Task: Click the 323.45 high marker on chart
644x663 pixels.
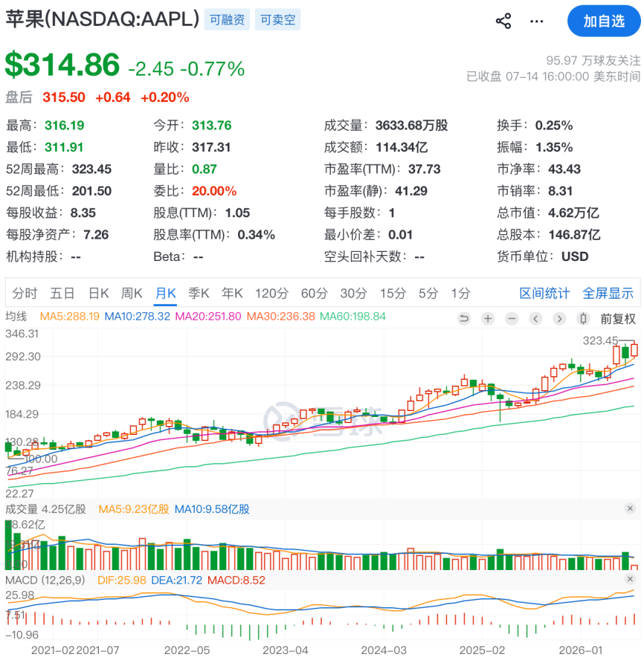Action: click(600, 340)
